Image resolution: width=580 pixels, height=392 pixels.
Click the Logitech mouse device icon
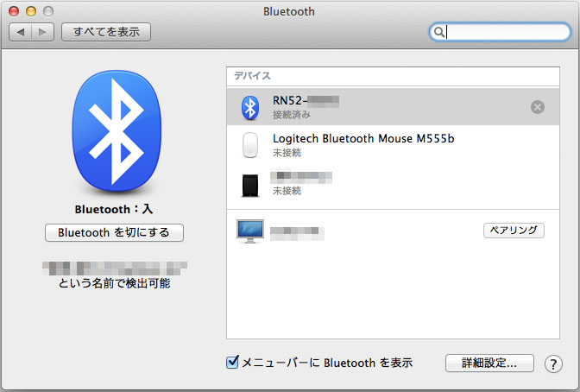tap(249, 145)
